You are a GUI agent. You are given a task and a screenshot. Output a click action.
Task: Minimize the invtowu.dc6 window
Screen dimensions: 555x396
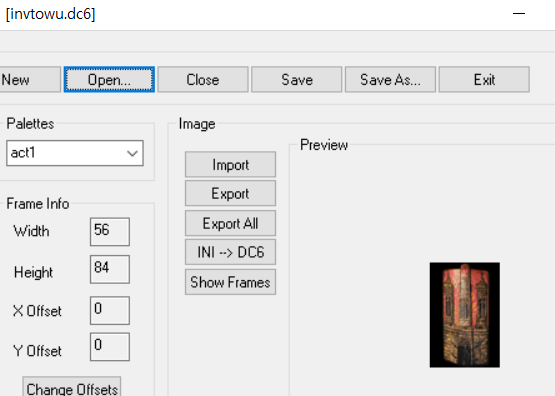[519, 13]
